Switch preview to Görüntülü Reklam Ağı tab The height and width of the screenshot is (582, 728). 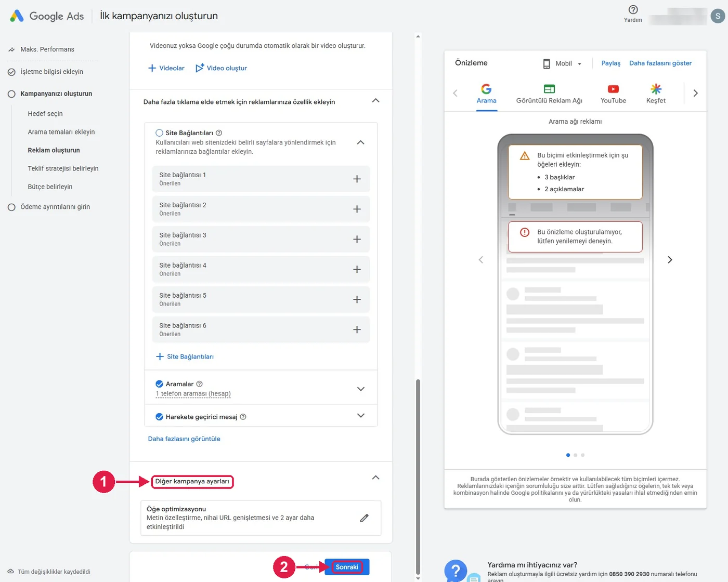point(549,94)
